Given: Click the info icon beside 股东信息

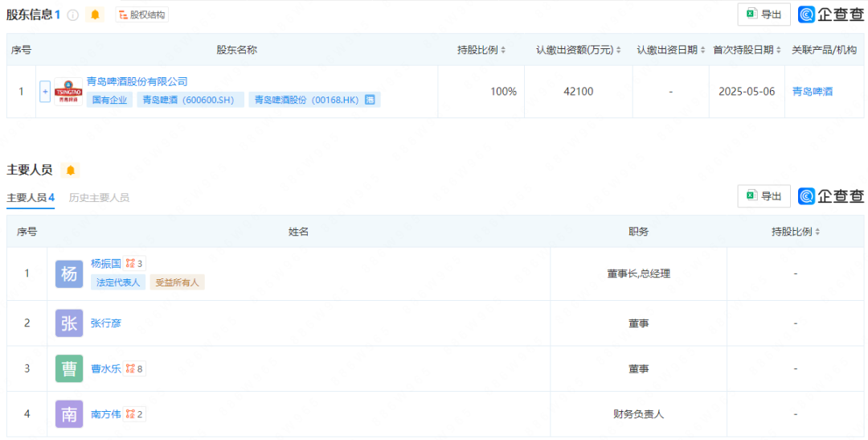Looking at the screenshot, I should pos(72,15).
